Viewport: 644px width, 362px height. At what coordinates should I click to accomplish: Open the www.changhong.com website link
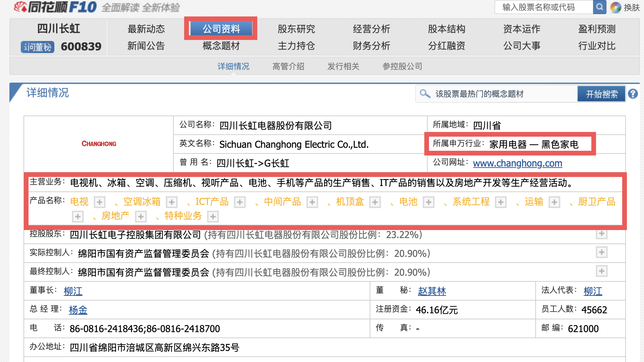tap(518, 163)
